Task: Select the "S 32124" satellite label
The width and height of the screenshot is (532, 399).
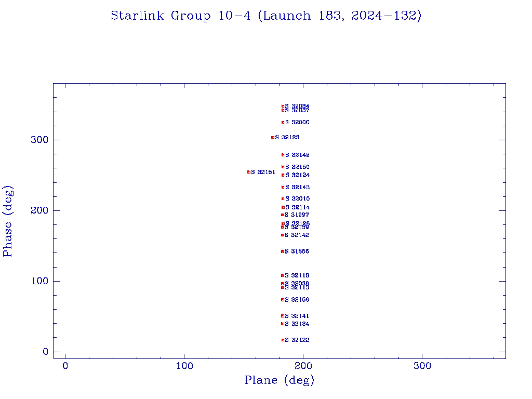Action: [297, 175]
